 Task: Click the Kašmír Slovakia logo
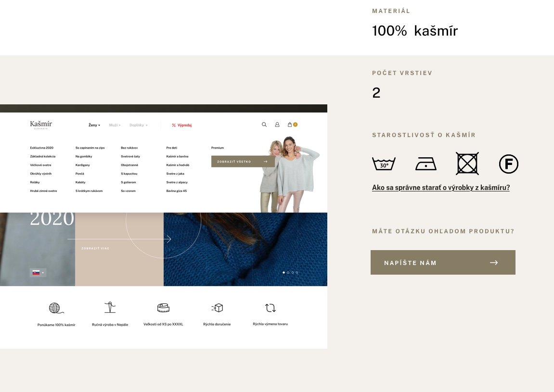(41, 125)
